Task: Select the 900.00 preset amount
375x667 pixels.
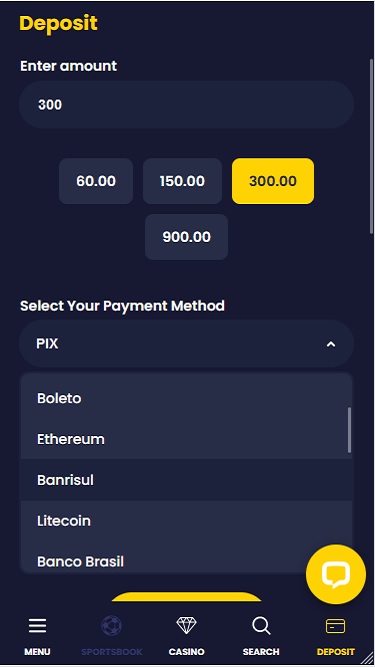Action: pos(187,237)
